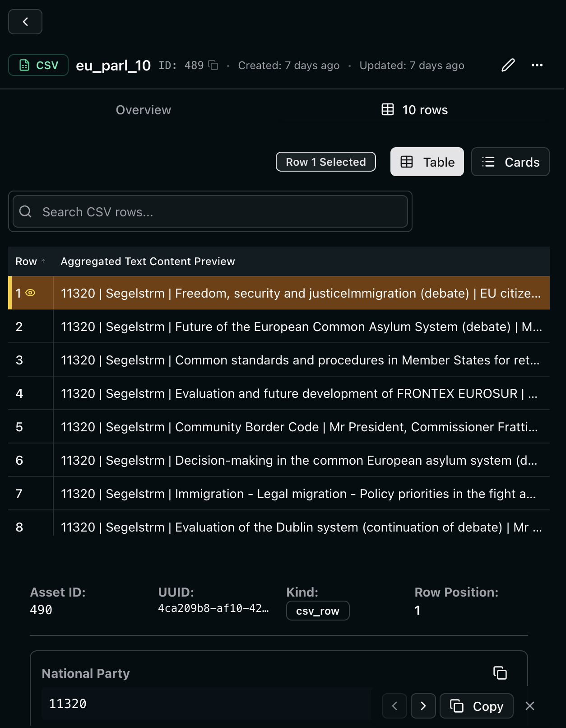The width and height of the screenshot is (566, 728).
Task: Focus the Search CSV rows field
Action: 210,211
